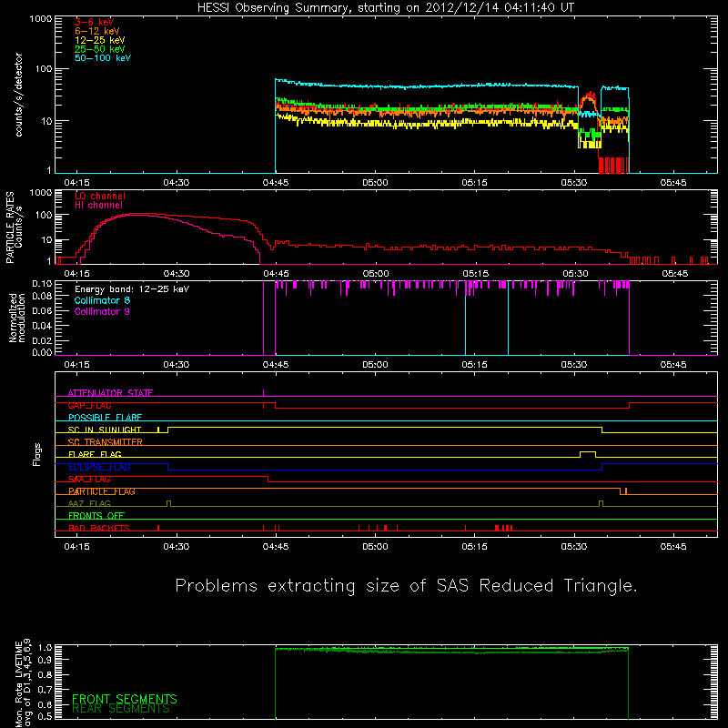Select the orange 6-12 keV legend label

(x=97, y=31)
